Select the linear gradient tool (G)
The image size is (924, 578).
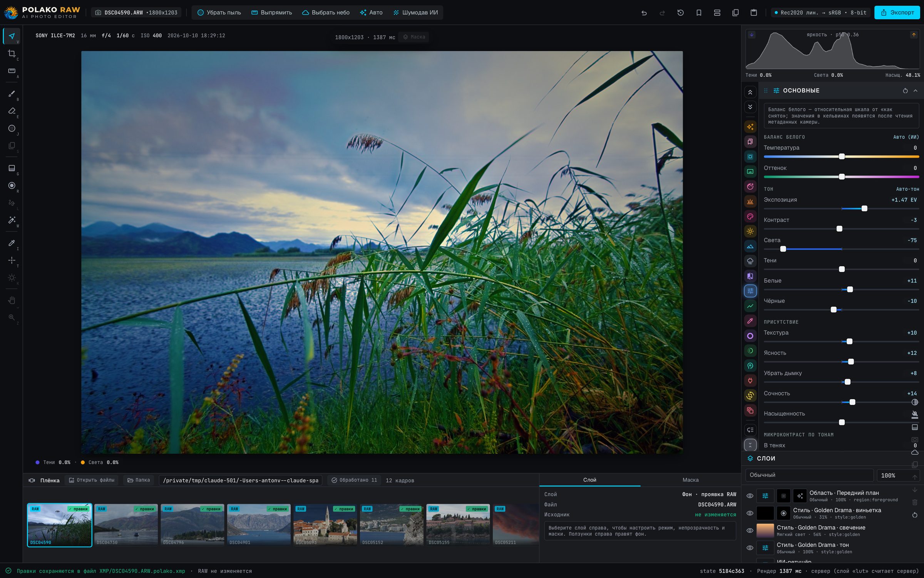tap(12, 168)
